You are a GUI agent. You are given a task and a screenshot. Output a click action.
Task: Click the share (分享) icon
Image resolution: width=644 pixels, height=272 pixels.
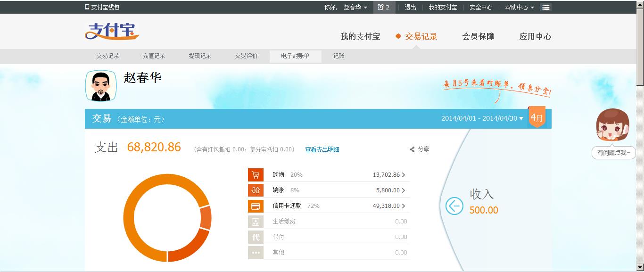(x=413, y=149)
